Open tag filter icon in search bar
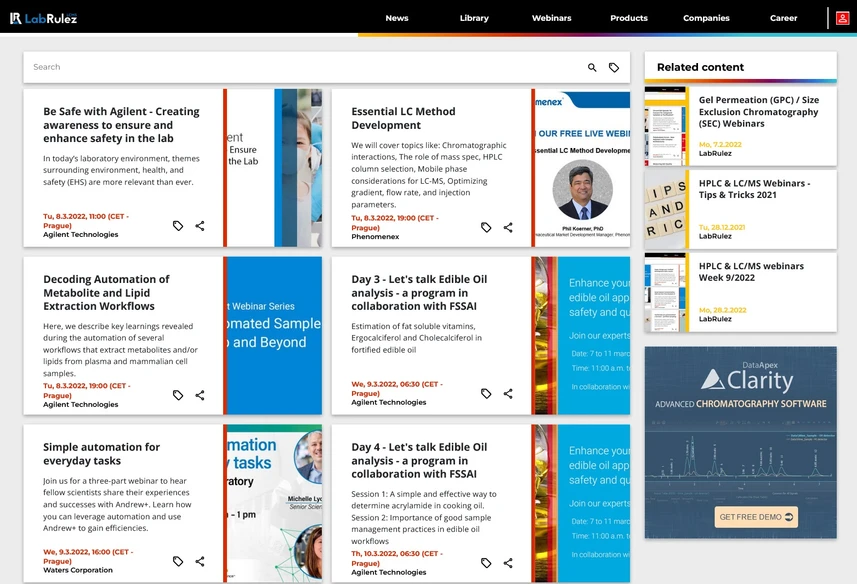The width and height of the screenshot is (857, 584). pos(614,67)
